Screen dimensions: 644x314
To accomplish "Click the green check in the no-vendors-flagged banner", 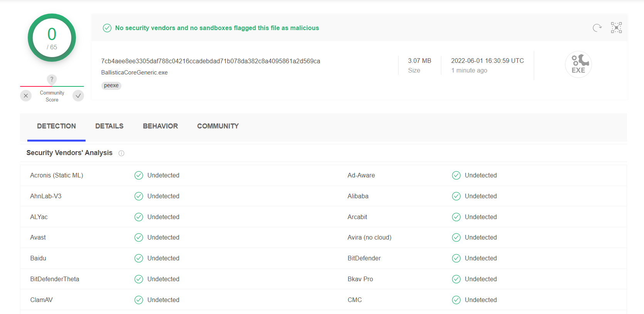I will point(107,28).
